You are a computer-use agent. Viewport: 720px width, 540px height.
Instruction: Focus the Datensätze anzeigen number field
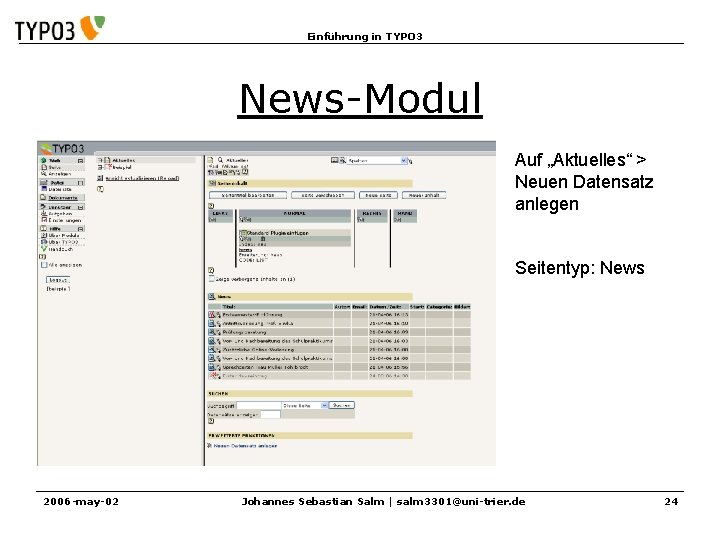click(x=270, y=414)
